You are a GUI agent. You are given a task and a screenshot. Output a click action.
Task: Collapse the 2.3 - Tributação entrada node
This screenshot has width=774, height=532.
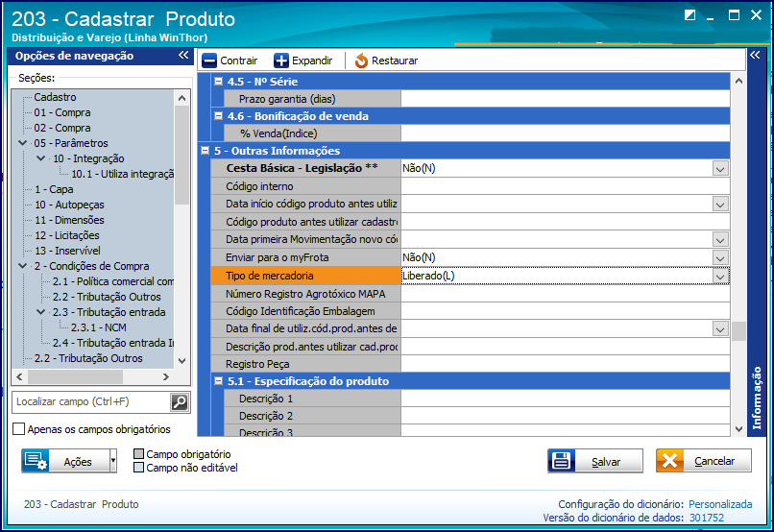click(x=41, y=312)
